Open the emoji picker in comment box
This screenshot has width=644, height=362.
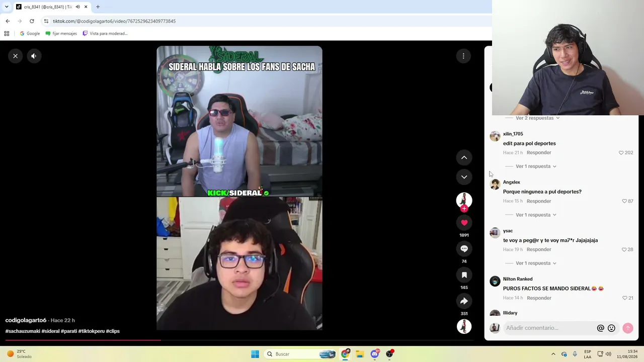tap(611, 328)
